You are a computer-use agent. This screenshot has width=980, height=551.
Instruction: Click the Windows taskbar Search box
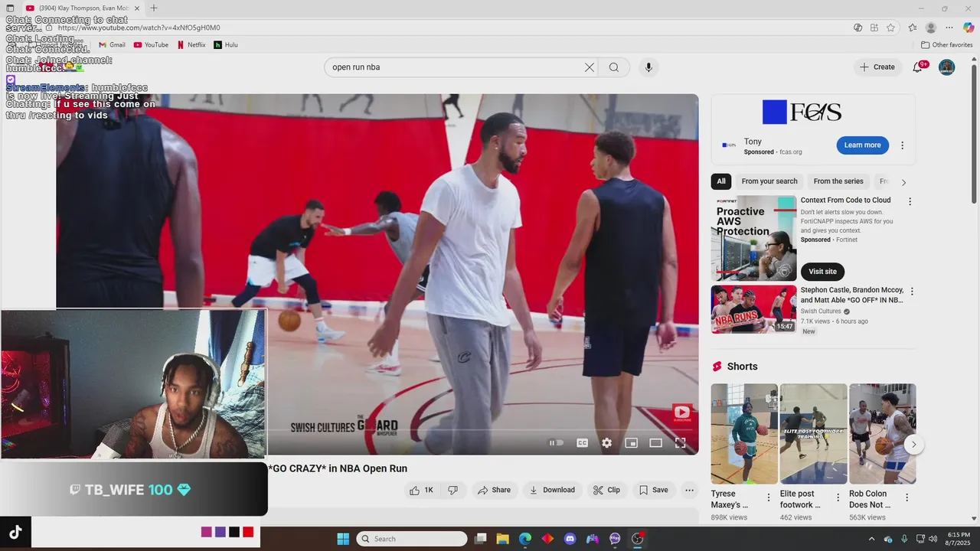pyautogui.click(x=412, y=539)
